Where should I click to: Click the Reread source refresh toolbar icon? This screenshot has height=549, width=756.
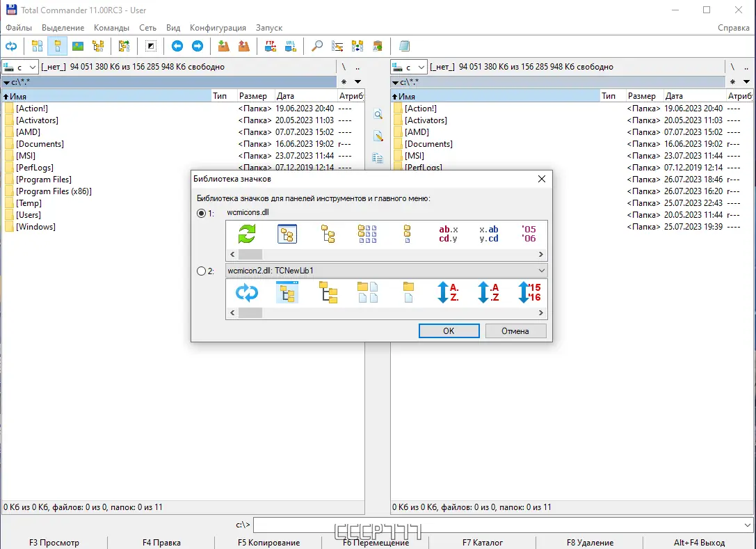click(11, 47)
